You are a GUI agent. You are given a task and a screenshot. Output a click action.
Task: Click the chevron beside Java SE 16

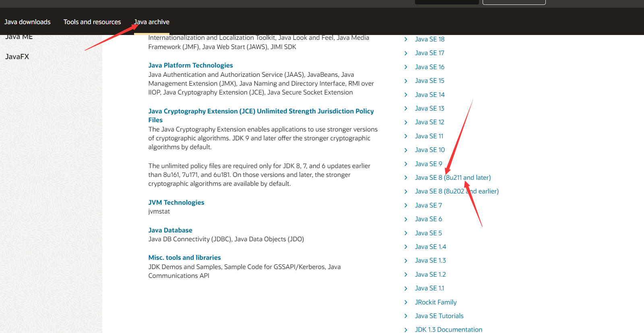[406, 67]
